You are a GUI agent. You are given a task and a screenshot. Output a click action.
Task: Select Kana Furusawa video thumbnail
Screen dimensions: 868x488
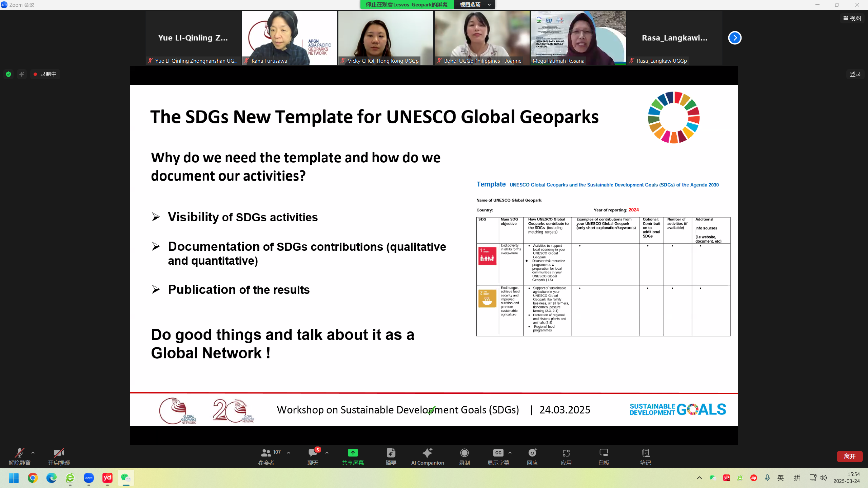point(290,38)
